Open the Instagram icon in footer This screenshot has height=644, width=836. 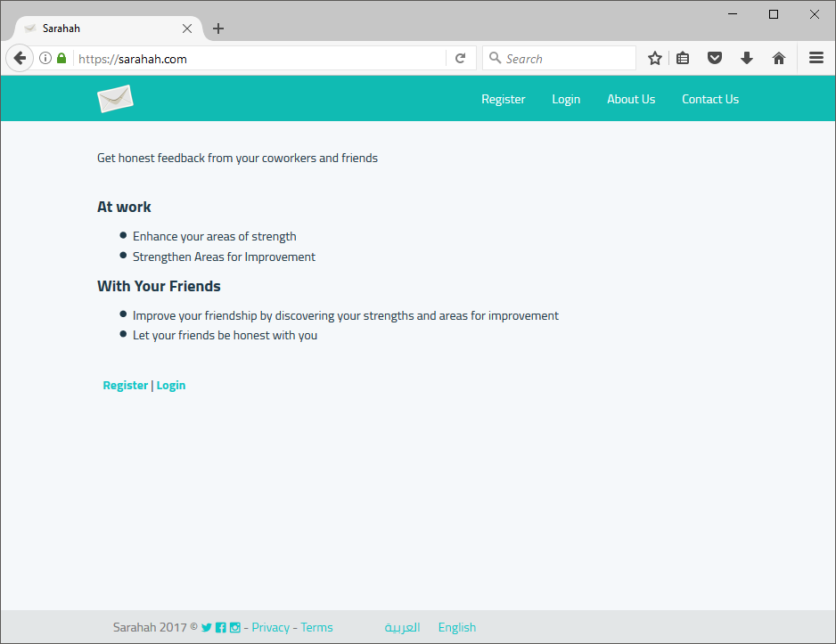pyautogui.click(x=235, y=627)
